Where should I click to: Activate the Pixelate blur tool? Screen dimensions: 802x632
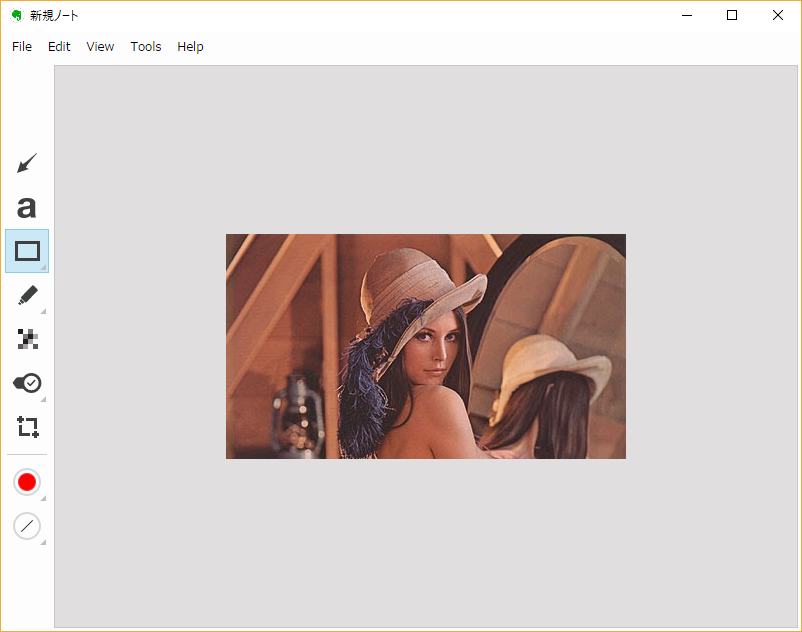28,339
